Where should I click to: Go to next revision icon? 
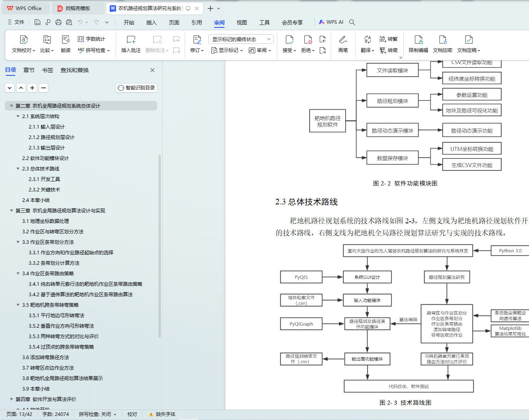click(x=323, y=50)
